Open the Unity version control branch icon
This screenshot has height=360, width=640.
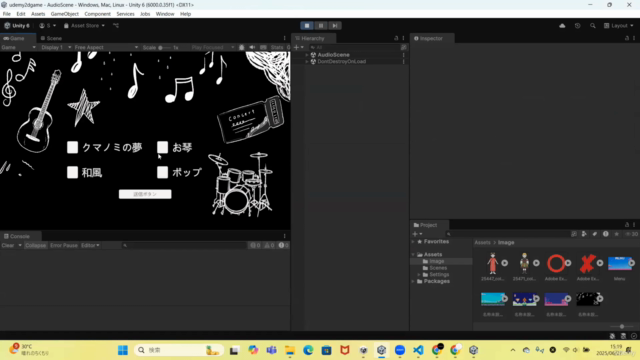[x=116, y=25]
